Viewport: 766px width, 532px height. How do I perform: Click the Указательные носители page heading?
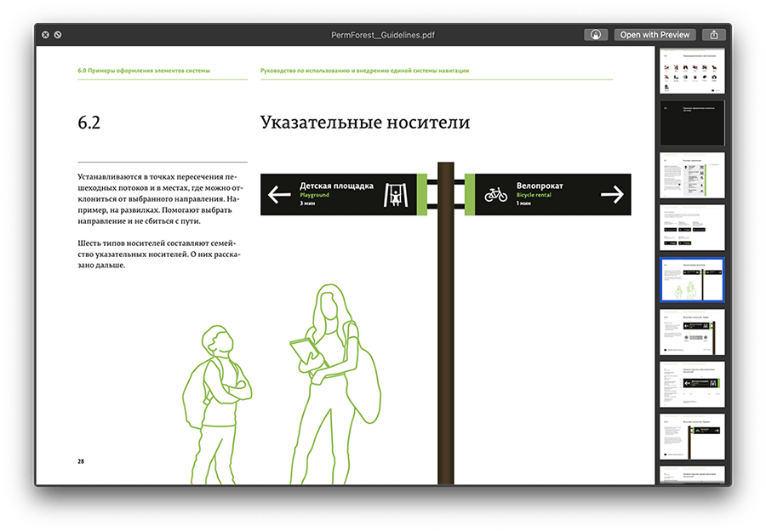(365, 123)
